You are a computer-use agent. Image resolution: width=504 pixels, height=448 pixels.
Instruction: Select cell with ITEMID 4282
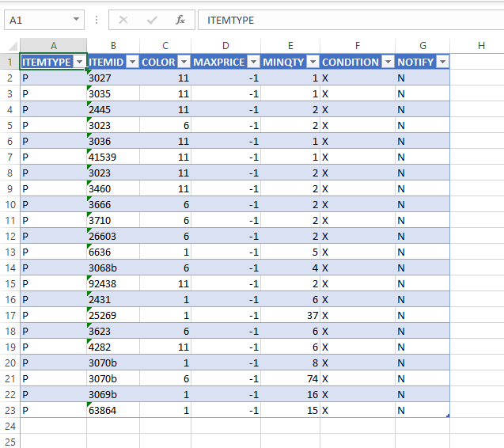click(x=113, y=347)
